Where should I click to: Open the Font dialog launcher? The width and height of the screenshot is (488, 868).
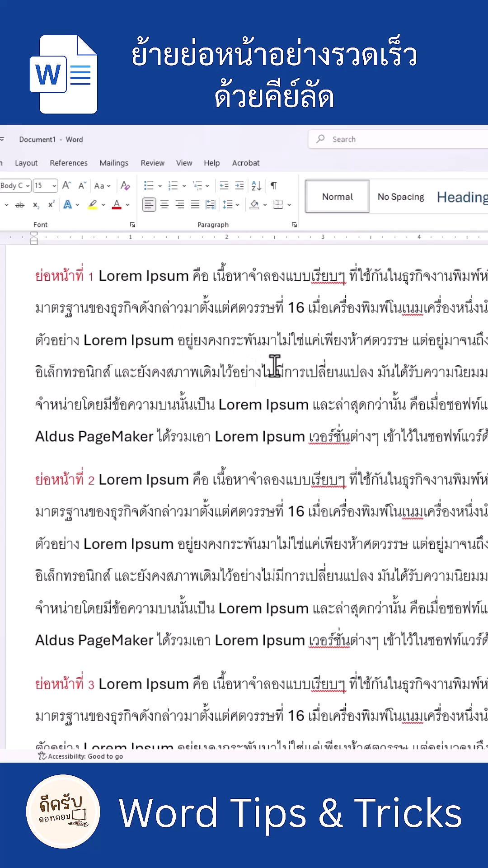[x=132, y=225]
